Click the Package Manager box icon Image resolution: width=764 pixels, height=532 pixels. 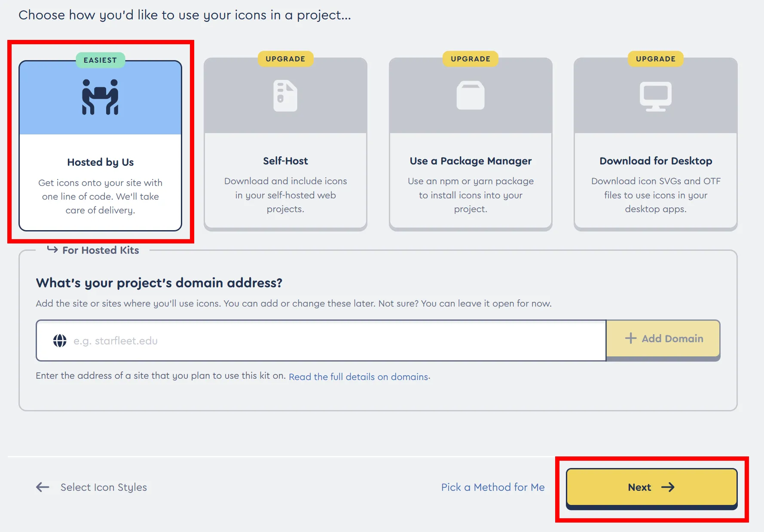(471, 95)
